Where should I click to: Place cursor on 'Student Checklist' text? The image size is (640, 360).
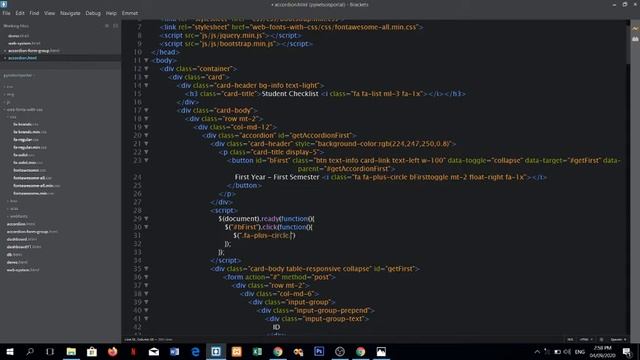[x=290, y=94]
